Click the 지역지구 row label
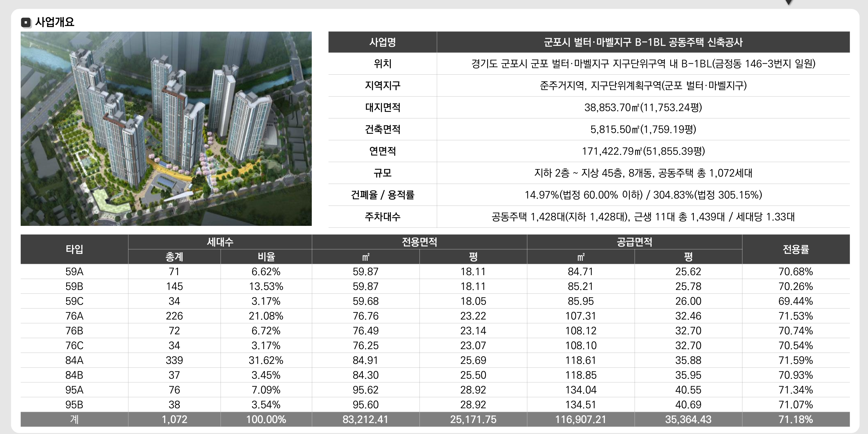 pyautogui.click(x=382, y=86)
